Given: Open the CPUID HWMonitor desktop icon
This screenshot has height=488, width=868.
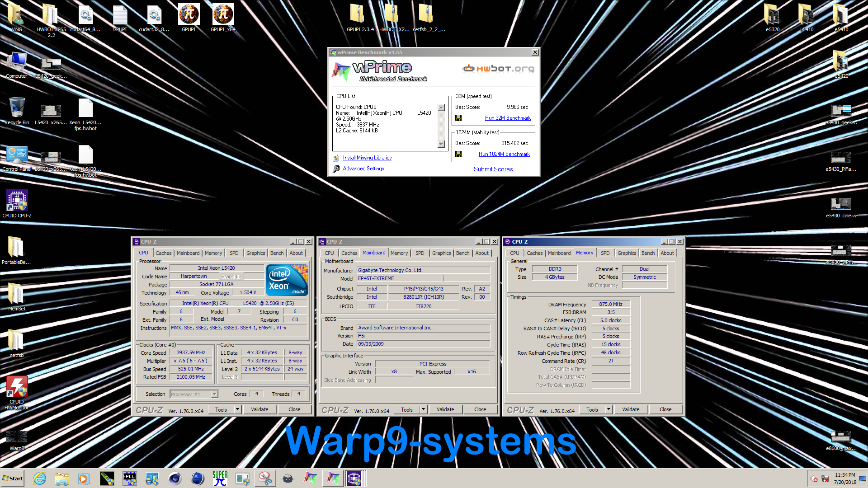Looking at the screenshot, I should pos(17,387).
